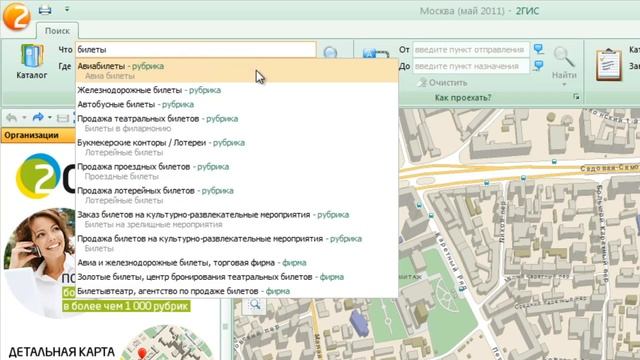Pick firm Билетывтеатр, агентство по продаже билетов
This screenshot has height=360, width=640.
(237, 291)
